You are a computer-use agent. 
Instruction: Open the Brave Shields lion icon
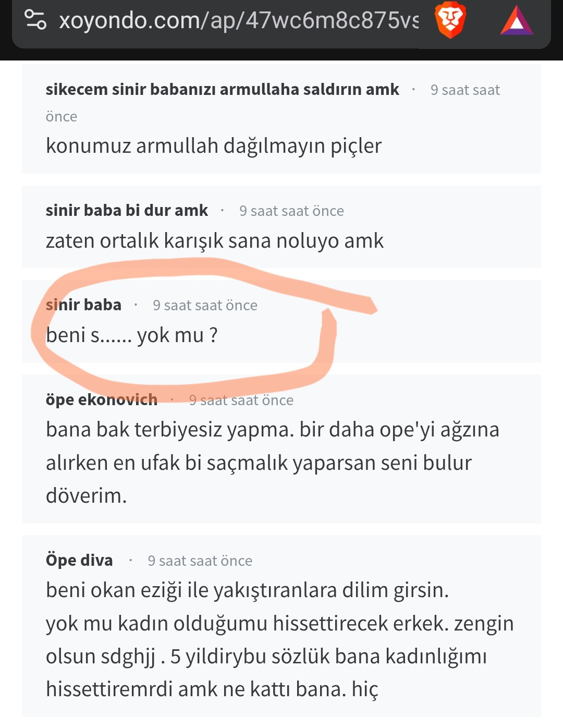click(x=450, y=20)
